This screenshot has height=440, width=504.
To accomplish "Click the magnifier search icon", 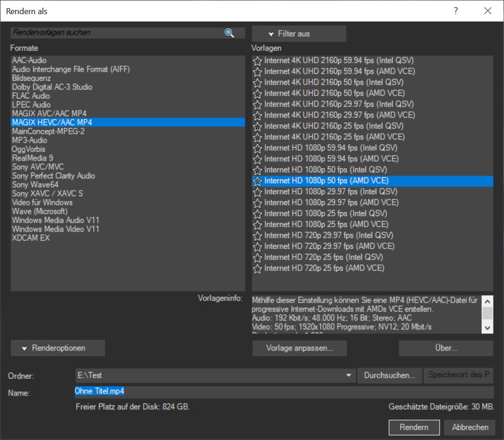I will pos(229,33).
